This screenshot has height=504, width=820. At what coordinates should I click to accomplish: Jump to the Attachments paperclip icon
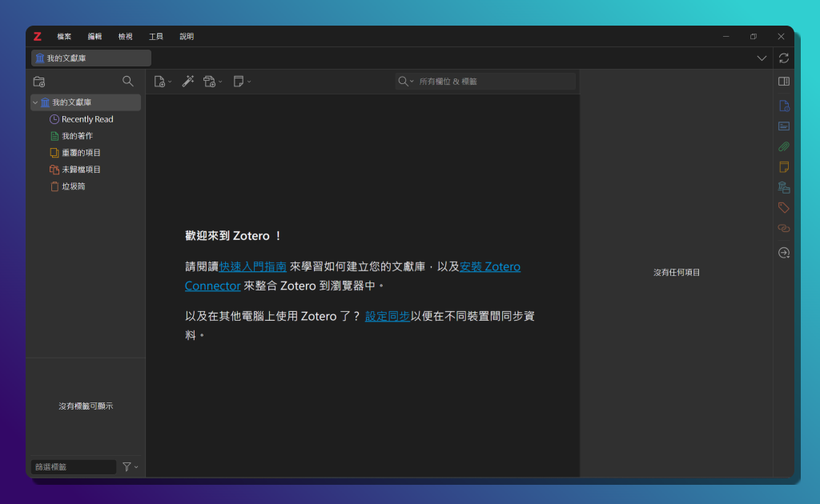tap(783, 146)
